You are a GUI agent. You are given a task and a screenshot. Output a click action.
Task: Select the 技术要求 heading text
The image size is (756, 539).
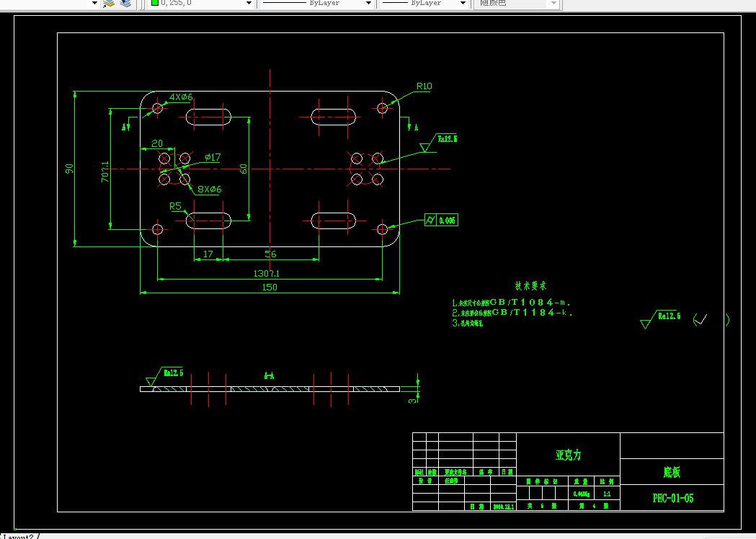(x=531, y=286)
